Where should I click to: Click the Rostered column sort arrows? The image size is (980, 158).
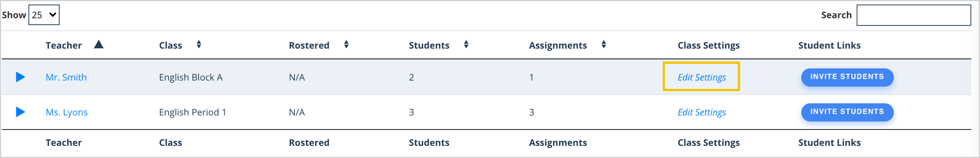(346, 44)
